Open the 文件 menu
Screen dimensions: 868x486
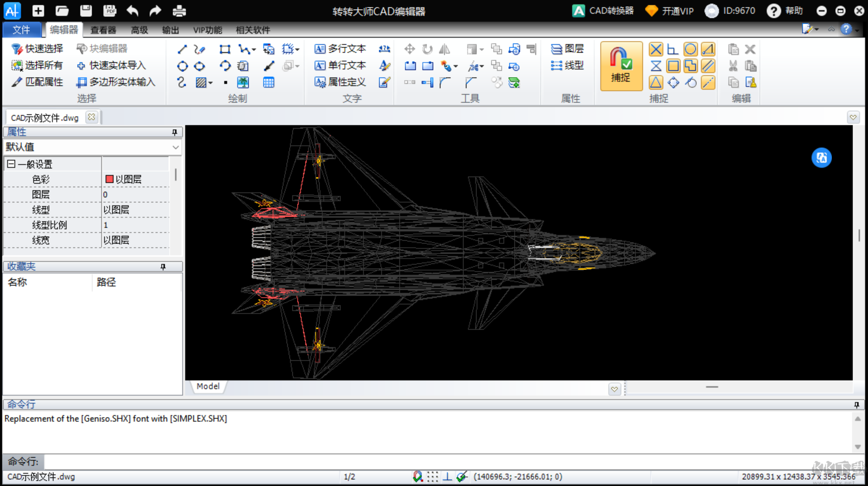[x=21, y=30]
